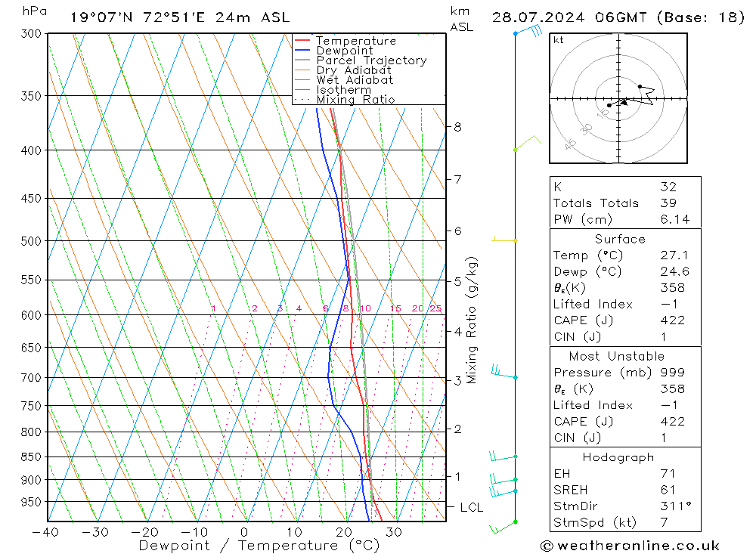Click the Most Unstable Pressure value 999
Screen dimensions: 756x554
click(x=672, y=372)
